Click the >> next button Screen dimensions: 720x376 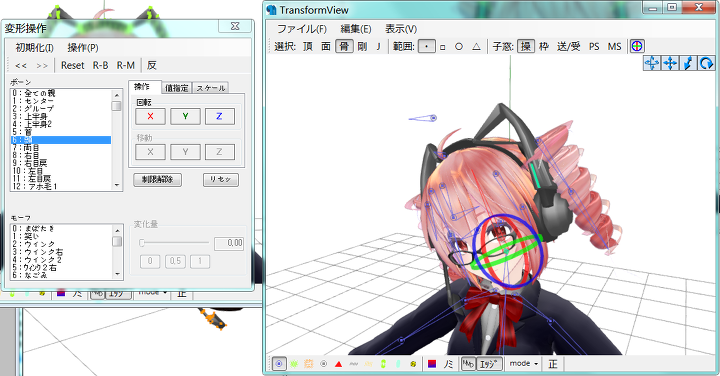(42, 66)
